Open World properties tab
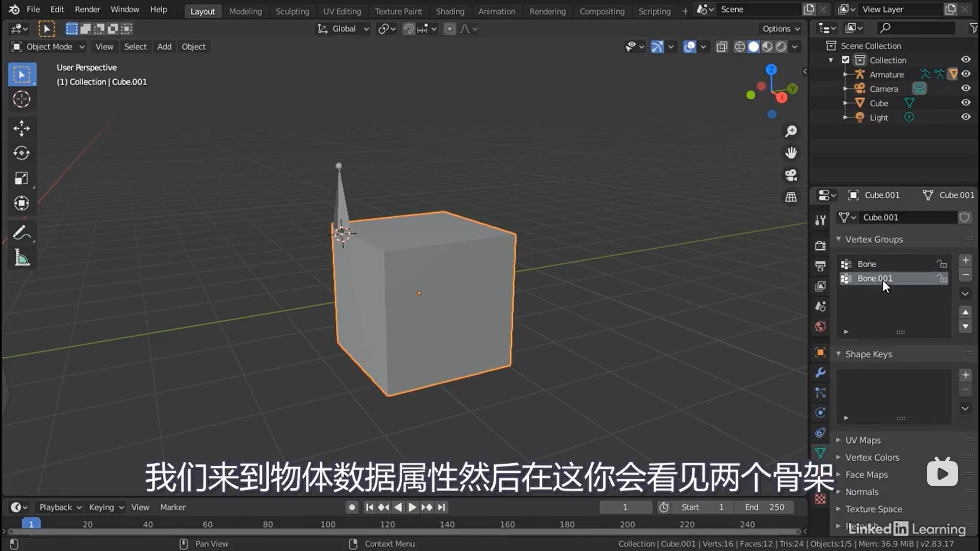 pos(820,326)
